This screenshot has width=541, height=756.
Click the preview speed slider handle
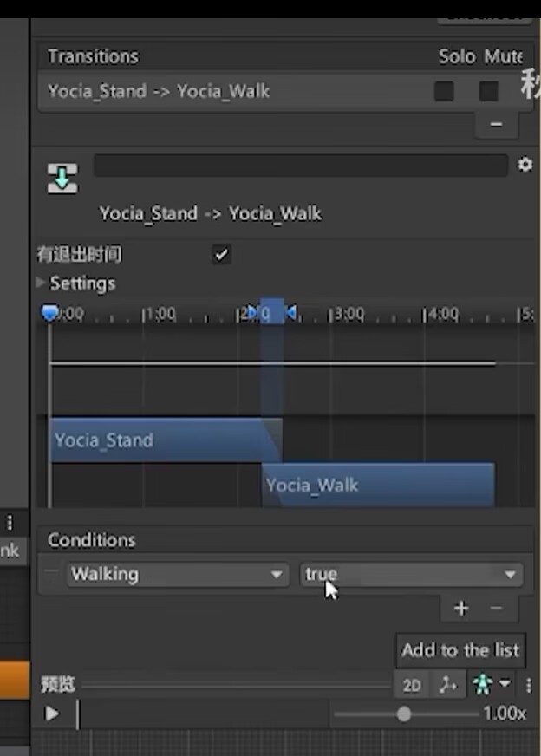[404, 714]
